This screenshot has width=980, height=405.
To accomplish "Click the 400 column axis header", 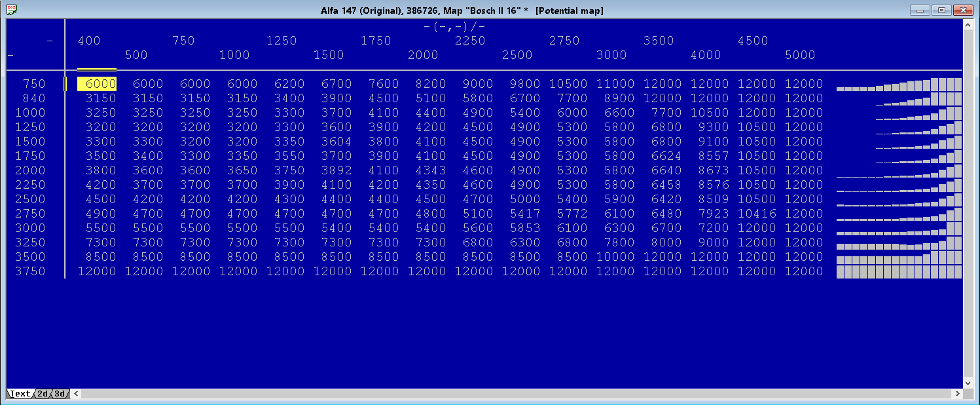I will (x=89, y=41).
